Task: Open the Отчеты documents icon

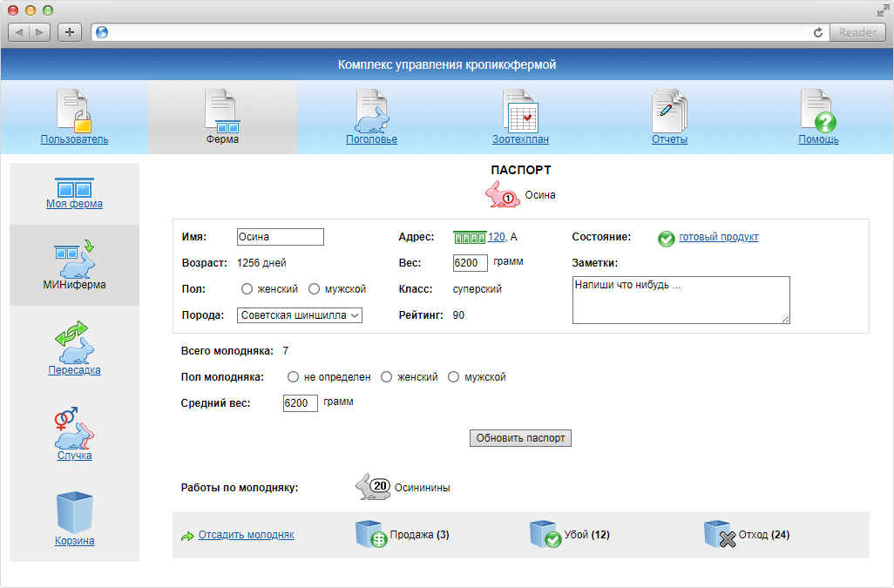Action: click(x=669, y=111)
